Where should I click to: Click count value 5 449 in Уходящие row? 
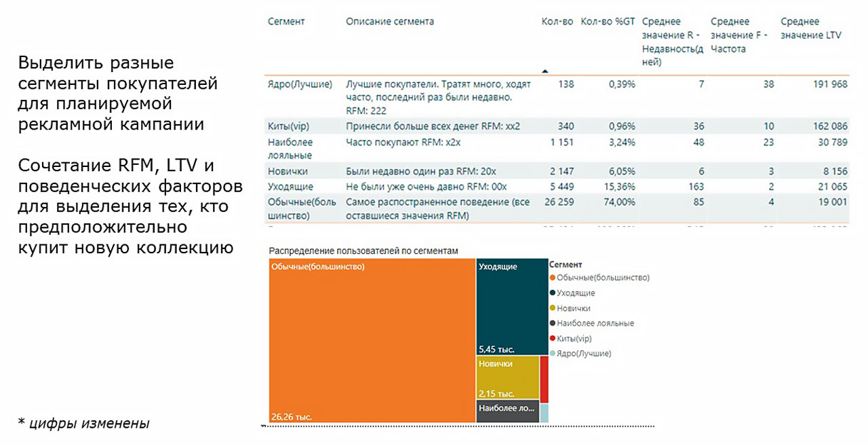tap(561, 187)
